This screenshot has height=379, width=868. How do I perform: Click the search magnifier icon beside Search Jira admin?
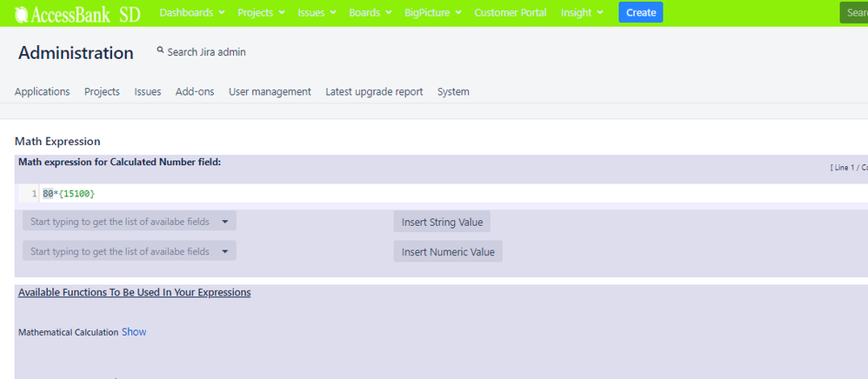(161, 50)
